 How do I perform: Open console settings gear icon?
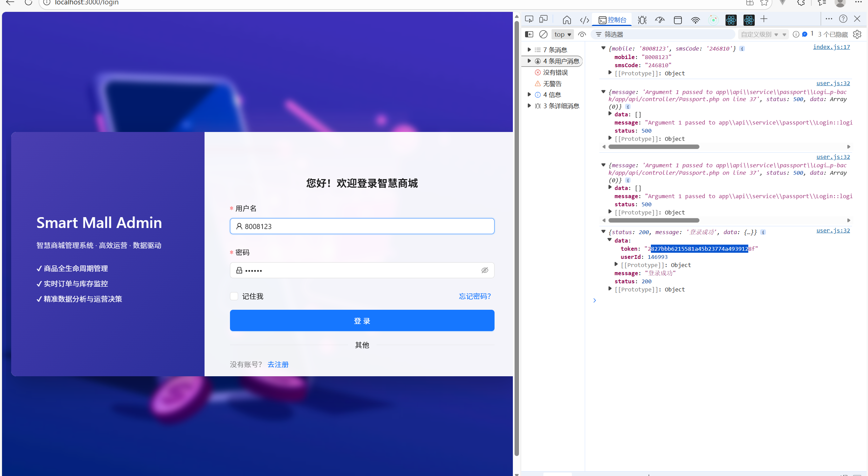[x=857, y=34]
